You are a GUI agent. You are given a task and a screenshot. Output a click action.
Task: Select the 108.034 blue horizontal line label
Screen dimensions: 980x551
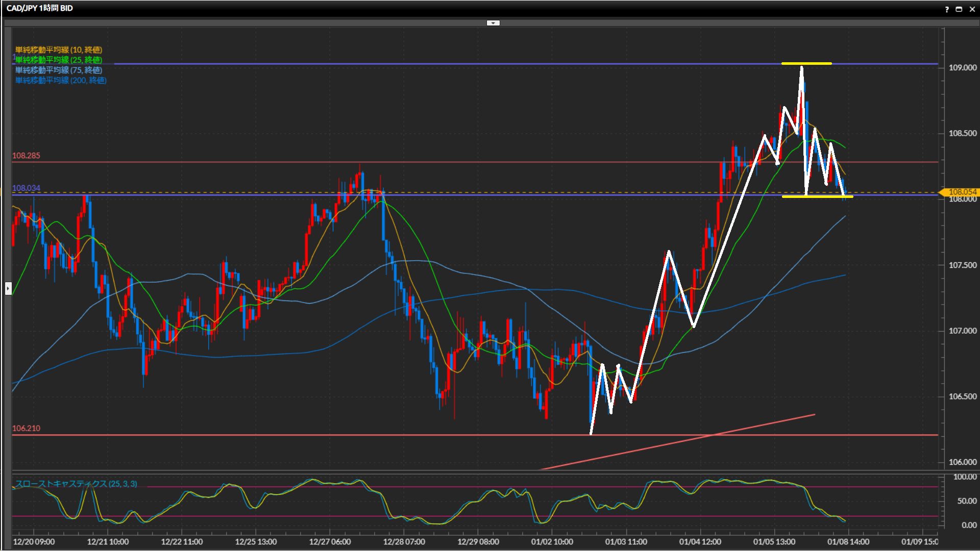click(26, 188)
